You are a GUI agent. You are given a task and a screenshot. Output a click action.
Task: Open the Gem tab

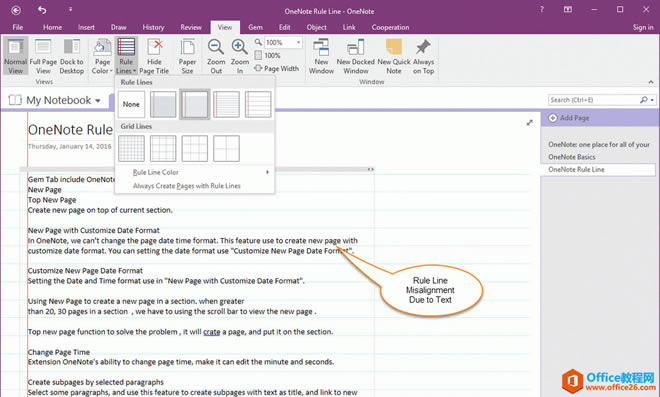tap(255, 27)
